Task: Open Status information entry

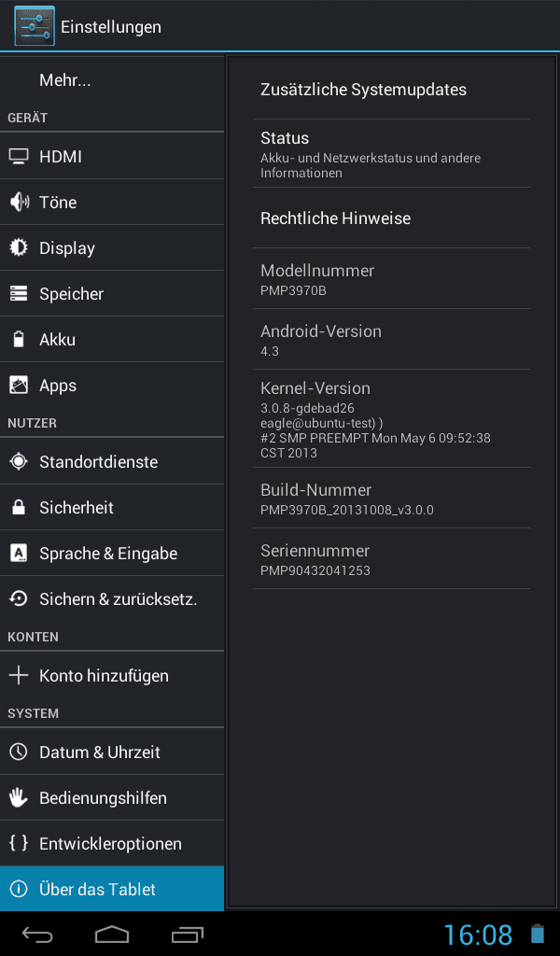Action: coord(391,154)
